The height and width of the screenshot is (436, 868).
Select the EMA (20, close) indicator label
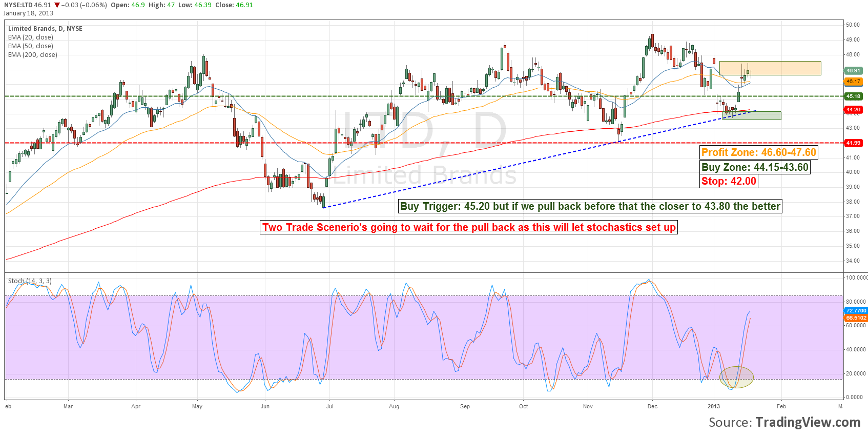click(30, 37)
